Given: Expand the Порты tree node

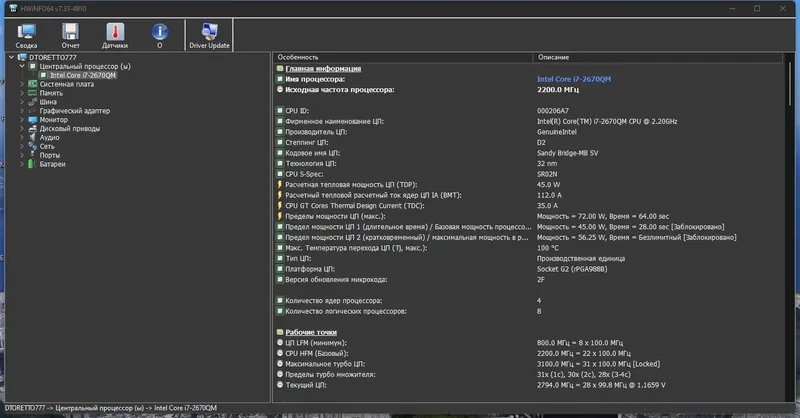Looking at the screenshot, I should pyautogui.click(x=22, y=155).
